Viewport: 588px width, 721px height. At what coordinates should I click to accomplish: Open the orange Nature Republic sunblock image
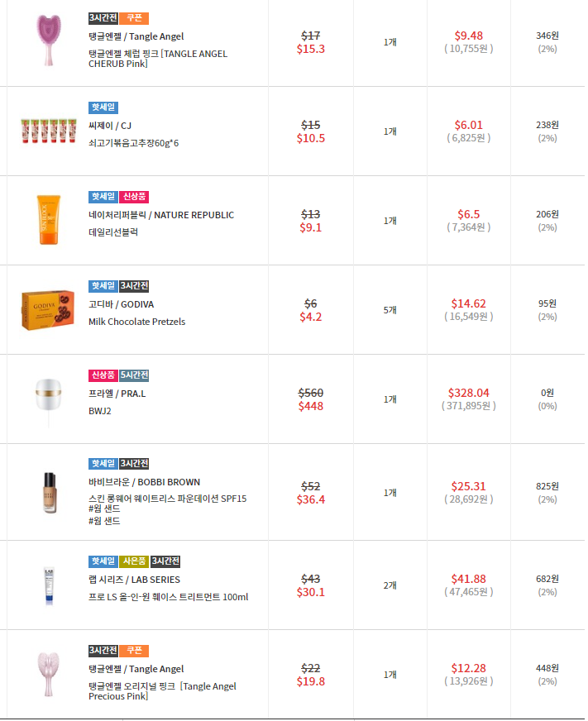pyautogui.click(x=49, y=220)
